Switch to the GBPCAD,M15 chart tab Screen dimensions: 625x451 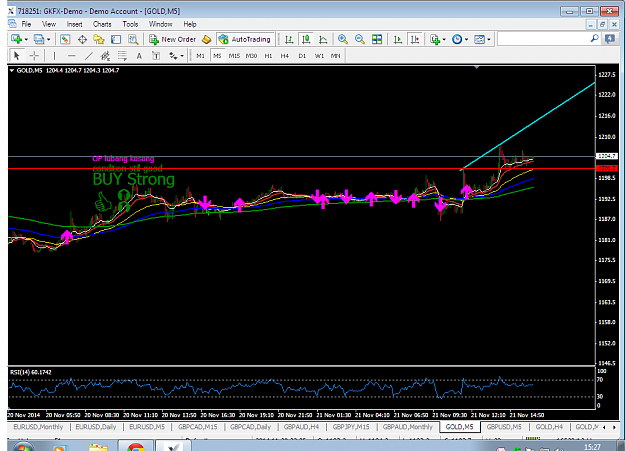[198, 427]
